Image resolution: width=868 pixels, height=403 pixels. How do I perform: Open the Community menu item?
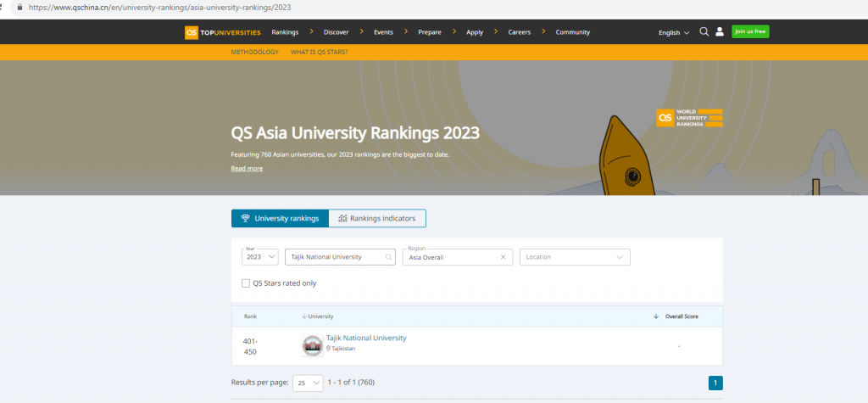pos(573,32)
